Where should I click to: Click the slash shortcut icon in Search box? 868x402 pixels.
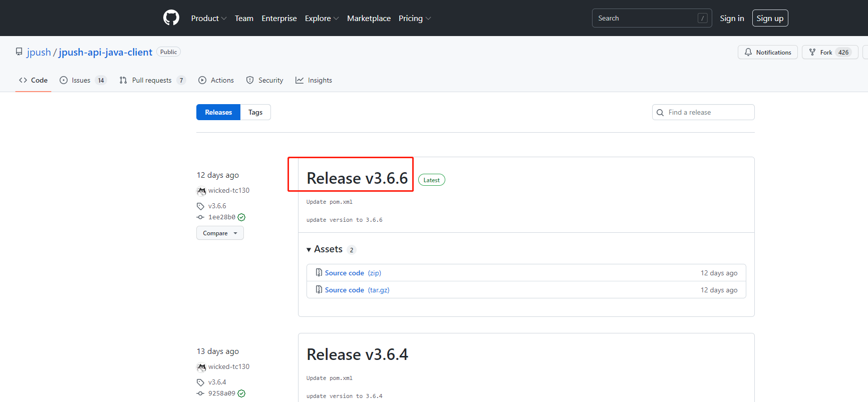[x=703, y=18]
